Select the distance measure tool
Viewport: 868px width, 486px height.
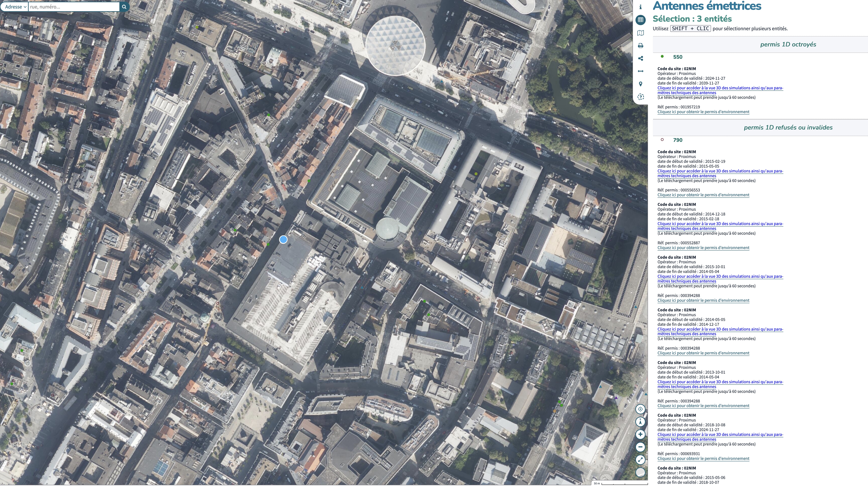[x=640, y=71]
